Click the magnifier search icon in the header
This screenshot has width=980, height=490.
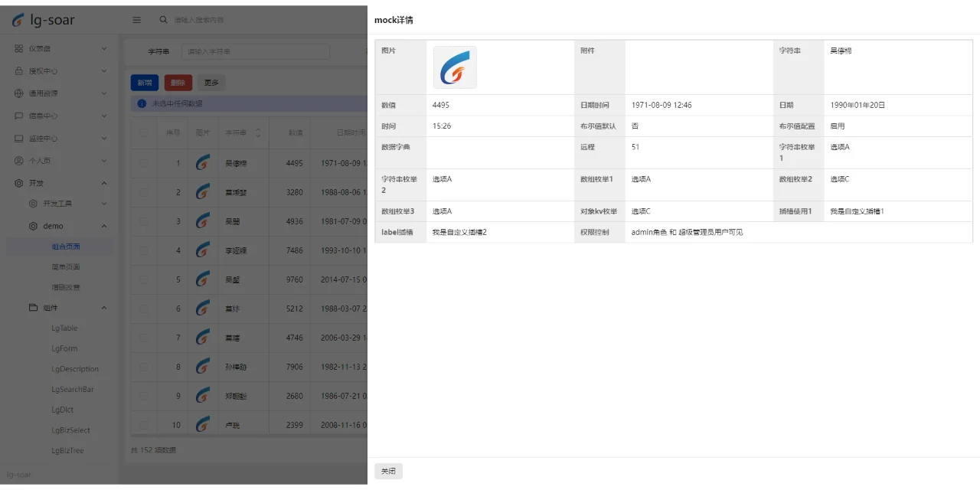click(x=163, y=20)
